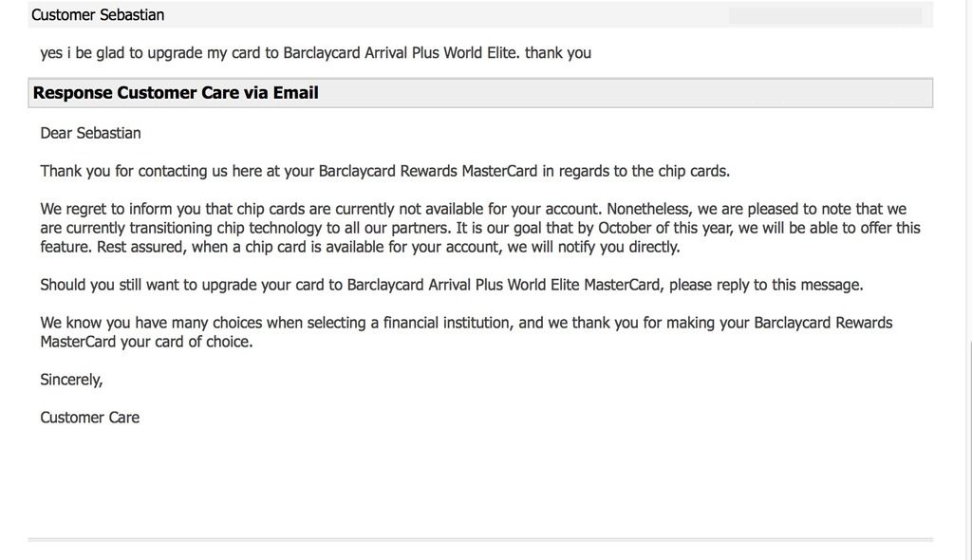Click the "Sincerely," closing line
The width and height of the screenshot is (972, 560).
71,380
